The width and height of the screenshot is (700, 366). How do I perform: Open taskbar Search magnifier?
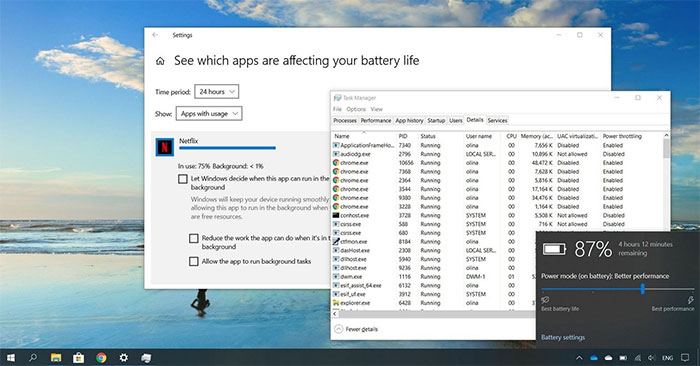[x=33, y=358]
